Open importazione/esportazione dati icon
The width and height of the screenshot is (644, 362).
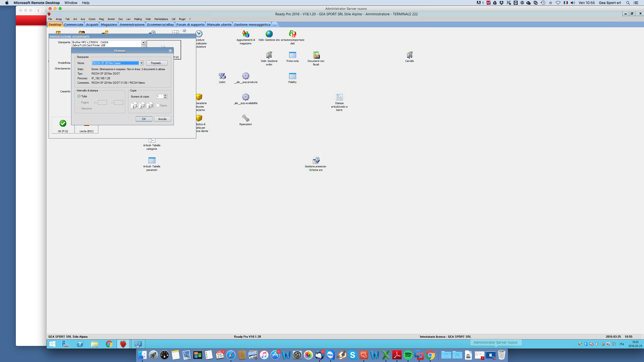click(x=292, y=34)
